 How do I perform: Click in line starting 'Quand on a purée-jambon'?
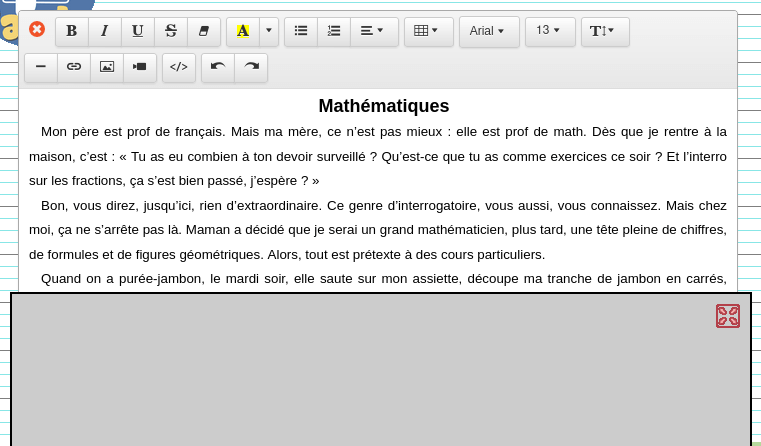click(x=383, y=279)
